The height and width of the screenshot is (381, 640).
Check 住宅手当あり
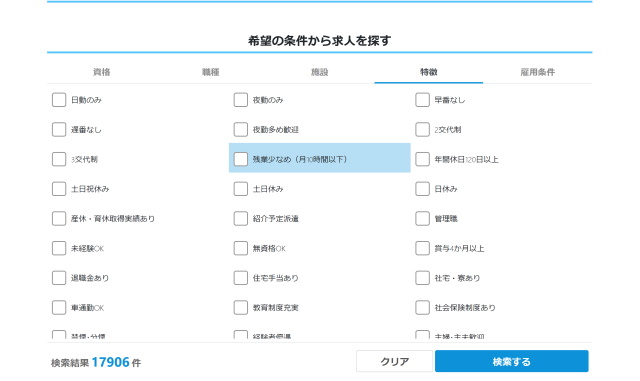click(x=240, y=278)
